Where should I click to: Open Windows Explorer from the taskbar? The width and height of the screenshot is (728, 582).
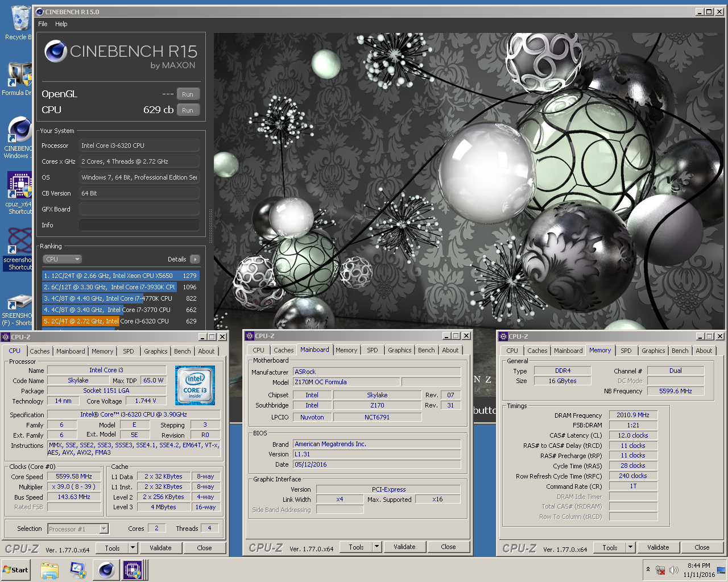click(49, 570)
